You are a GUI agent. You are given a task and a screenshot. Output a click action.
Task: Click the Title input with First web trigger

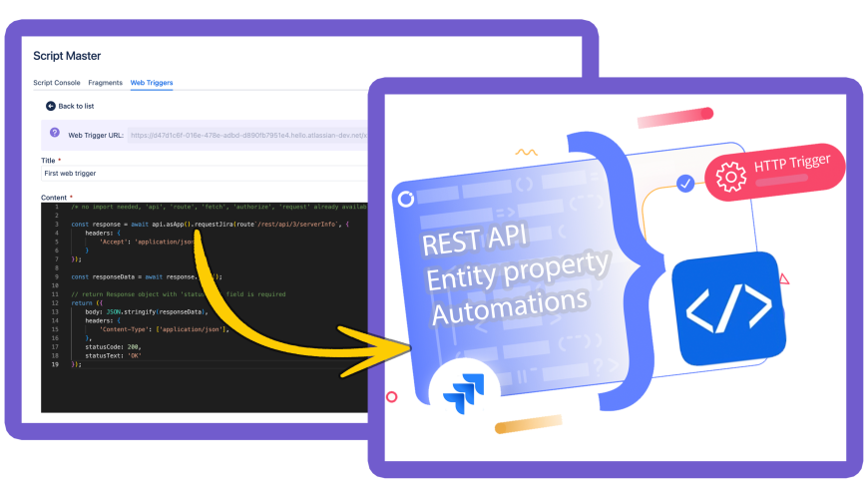pos(205,174)
